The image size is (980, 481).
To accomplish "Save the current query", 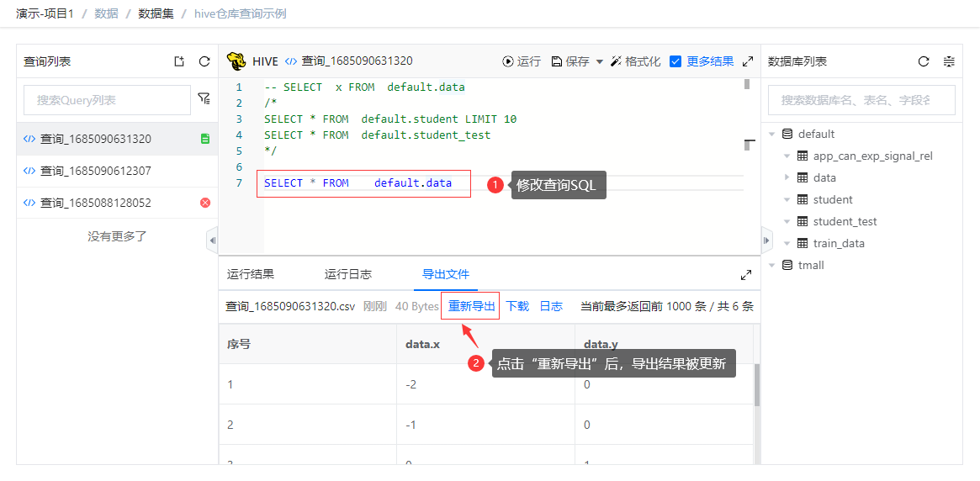I will coord(570,61).
